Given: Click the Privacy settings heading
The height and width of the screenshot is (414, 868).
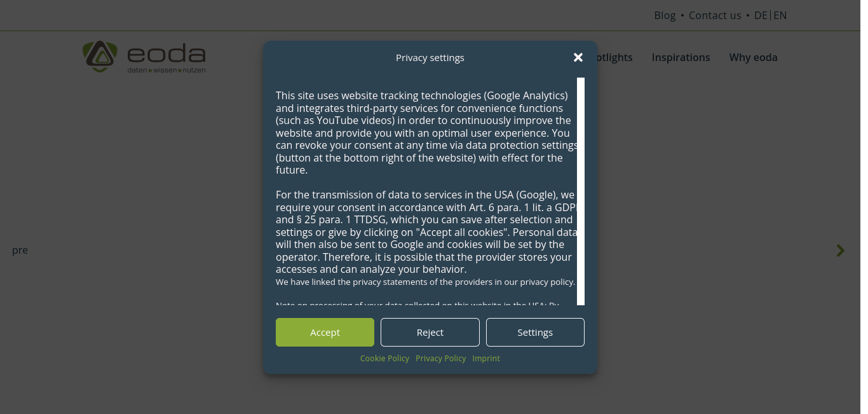Looking at the screenshot, I should pyautogui.click(x=430, y=58).
